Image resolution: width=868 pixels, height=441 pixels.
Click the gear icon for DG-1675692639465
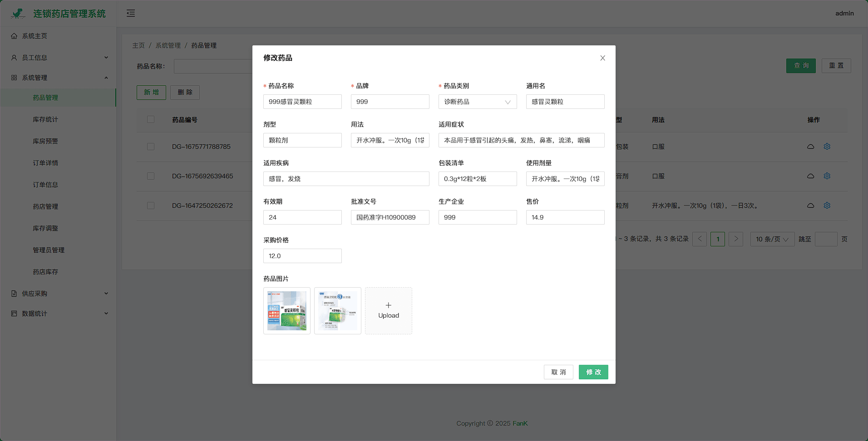827,176
